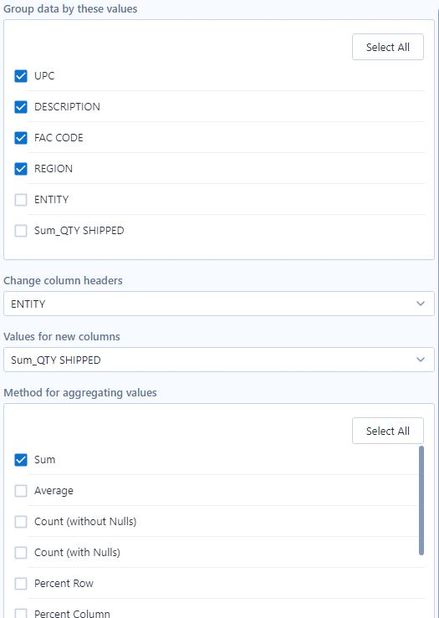Uncheck the UPC grouping checkbox
Image resolution: width=439 pixels, height=618 pixels.
click(x=21, y=76)
